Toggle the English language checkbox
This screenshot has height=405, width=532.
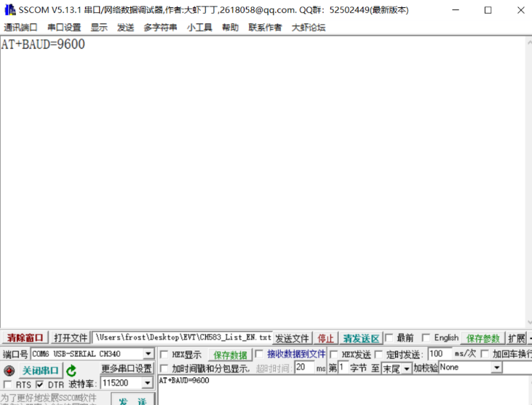click(x=426, y=337)
